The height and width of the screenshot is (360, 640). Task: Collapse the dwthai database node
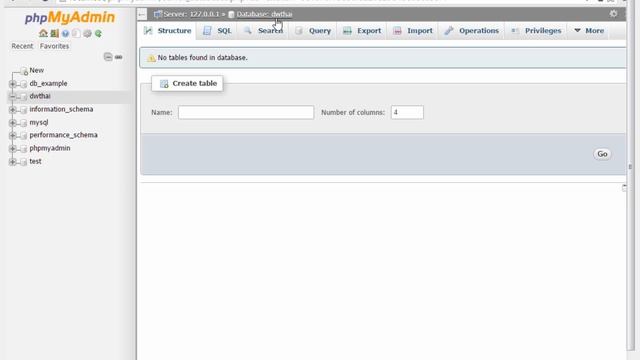[x=12, y=96]
